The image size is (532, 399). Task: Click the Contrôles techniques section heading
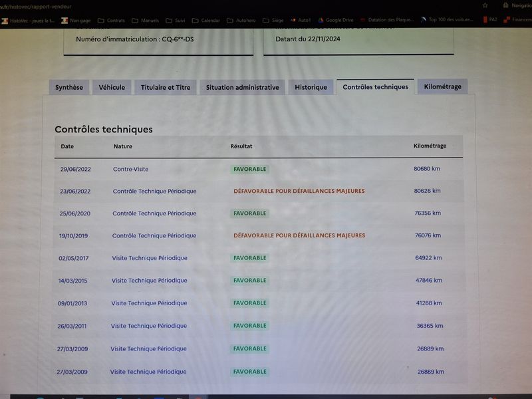click(x=104, y=129)
